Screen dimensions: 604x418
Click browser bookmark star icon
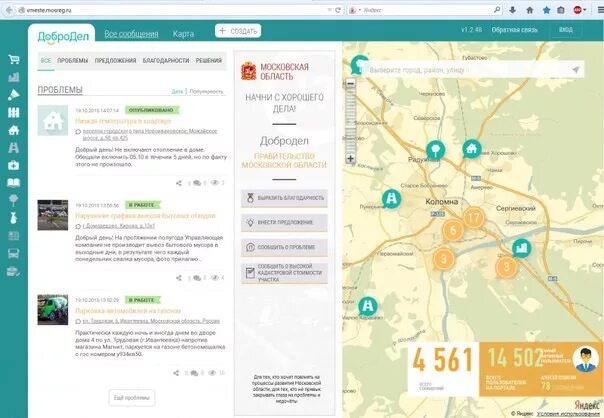(x=546, y=10)
